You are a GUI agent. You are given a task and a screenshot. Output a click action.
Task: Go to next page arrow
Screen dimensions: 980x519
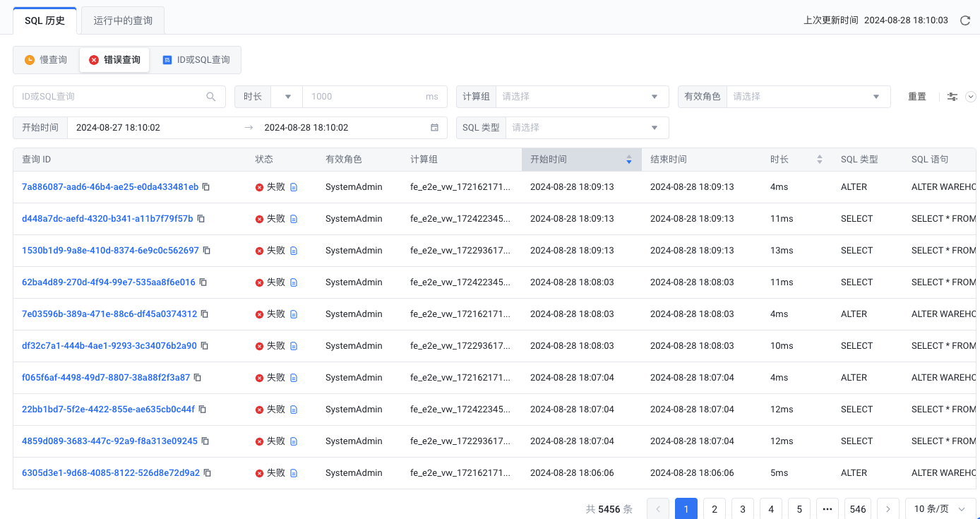pos(888,509)
